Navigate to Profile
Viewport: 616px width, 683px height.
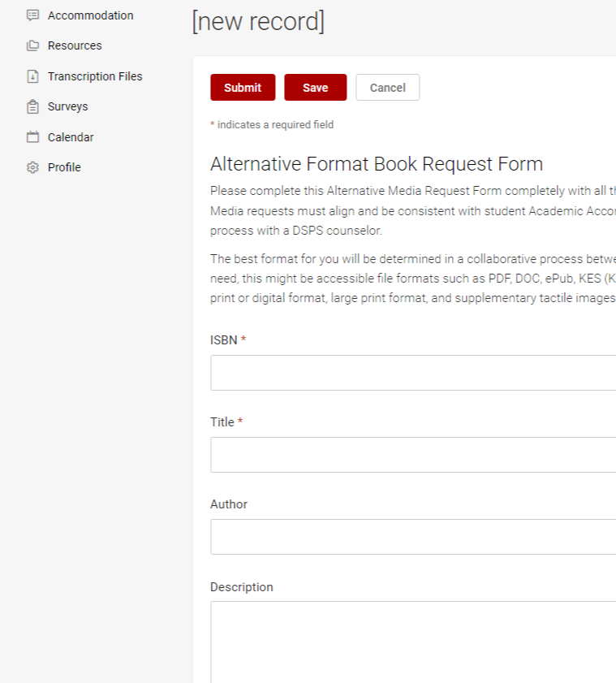coord(64,167)
